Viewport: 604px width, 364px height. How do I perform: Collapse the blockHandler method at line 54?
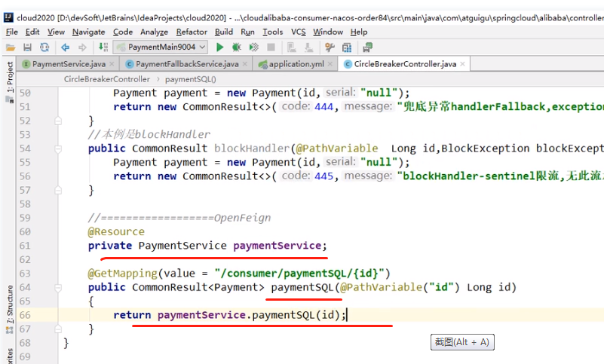(x=58, y=148)
